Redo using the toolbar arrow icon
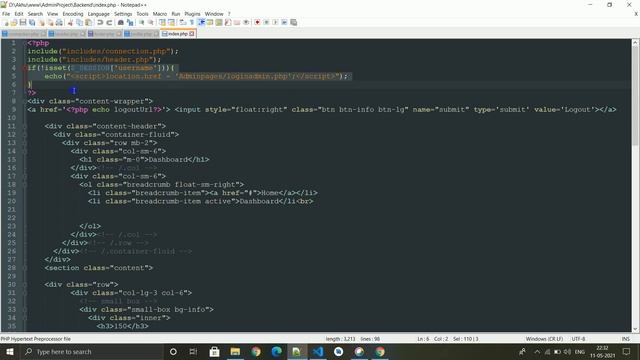Viewport: 640px width, 360px height. [x=109, y=22]
